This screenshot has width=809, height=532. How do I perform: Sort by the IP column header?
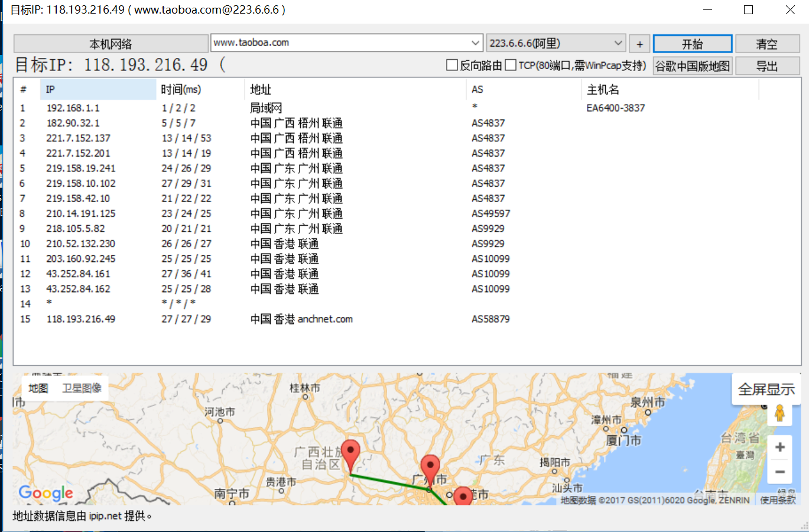click(98, 89)
